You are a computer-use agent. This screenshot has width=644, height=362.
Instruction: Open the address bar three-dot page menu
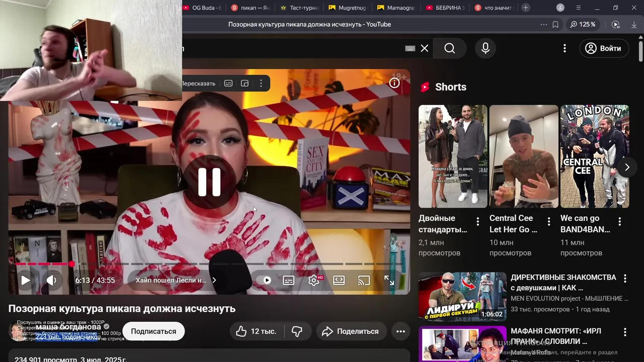543,24
